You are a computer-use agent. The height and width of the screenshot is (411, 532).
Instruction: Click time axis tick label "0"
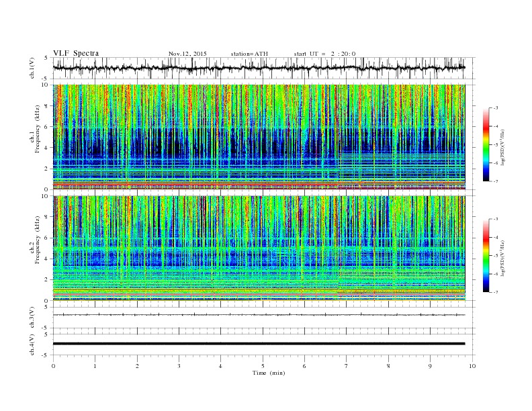(53, 366)
